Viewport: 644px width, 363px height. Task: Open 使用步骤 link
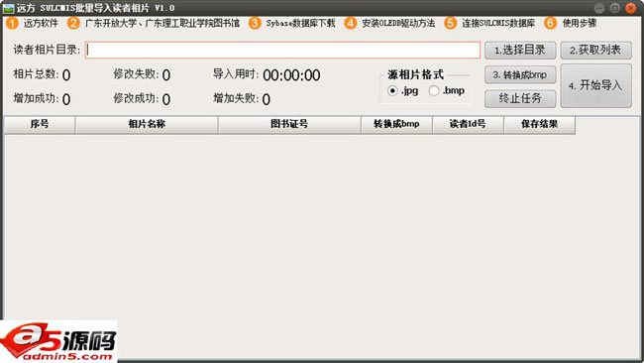(580, 24)
